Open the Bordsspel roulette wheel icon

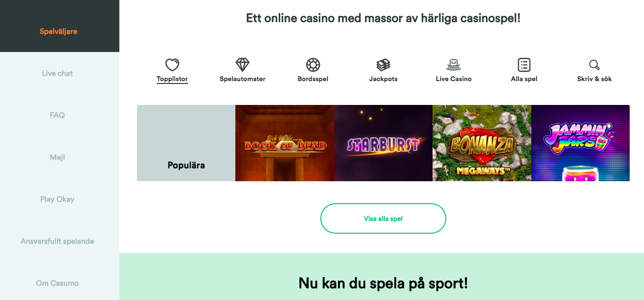tap(313, 65)
